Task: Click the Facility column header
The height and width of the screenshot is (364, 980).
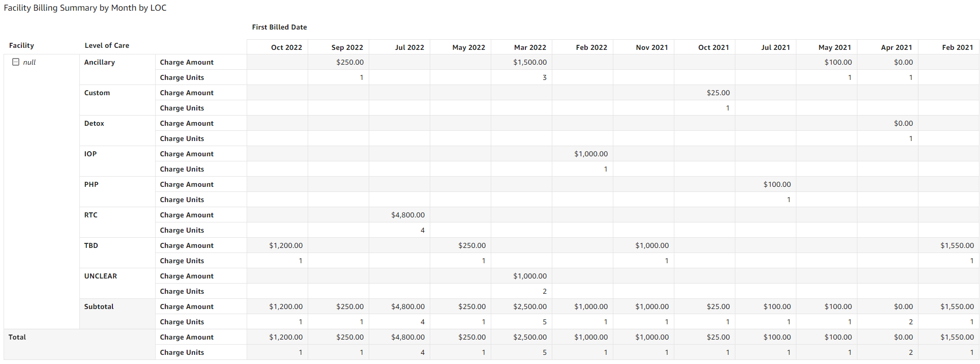Action: tap(21, 45)
